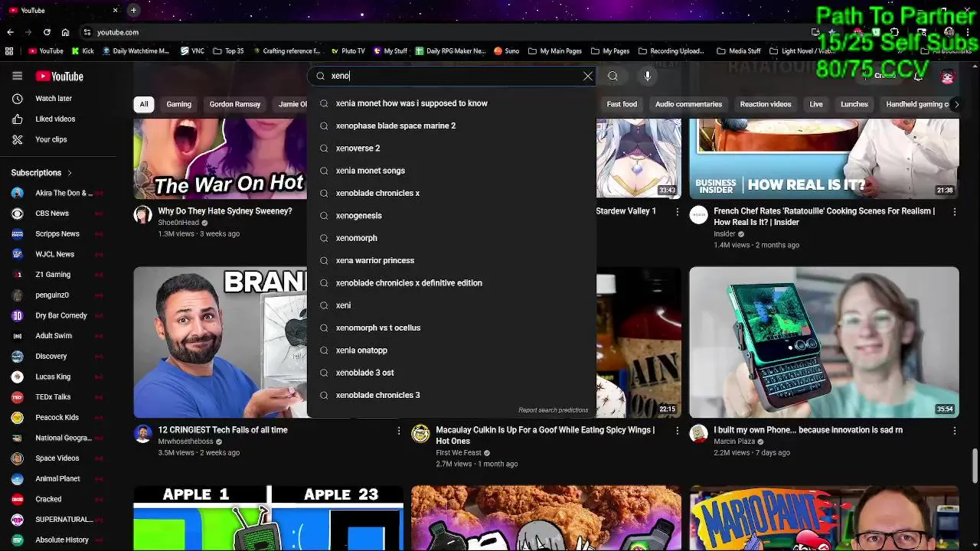The image size is (980, 551).
Task: Open French Chef Rates Ratatouille thumbnail
Action: [824, 158]
